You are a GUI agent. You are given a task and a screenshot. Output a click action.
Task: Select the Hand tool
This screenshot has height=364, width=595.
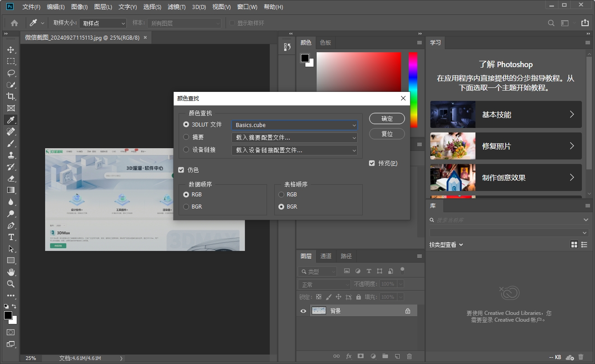11,272
